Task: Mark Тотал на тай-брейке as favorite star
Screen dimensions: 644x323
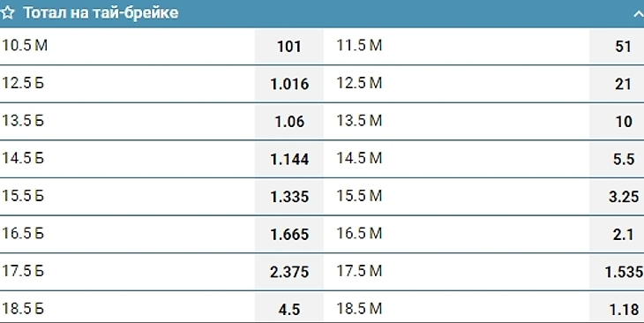Action: click(7, 12)
